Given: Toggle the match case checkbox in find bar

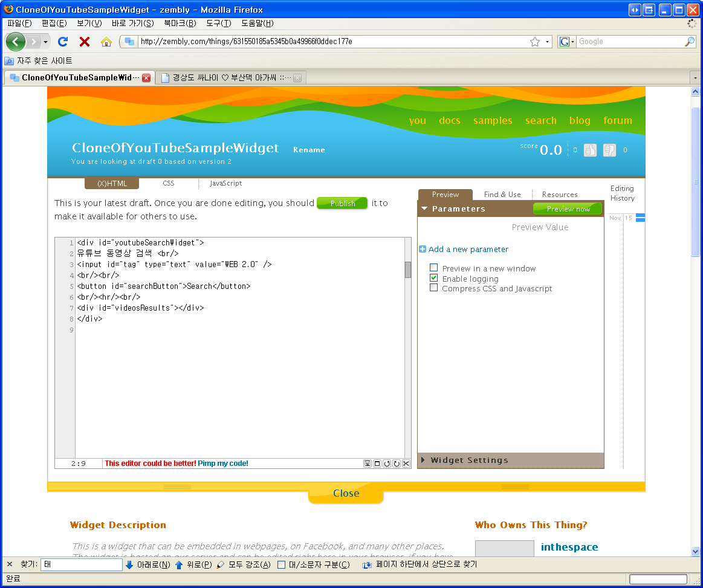Looking at the screenshot, I should point(282,564).
